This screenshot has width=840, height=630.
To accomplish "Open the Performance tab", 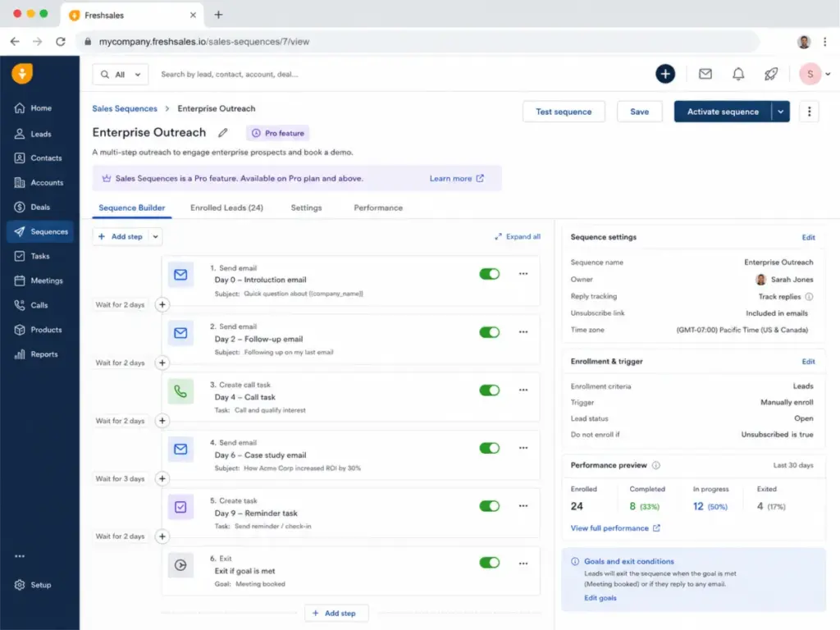I will pyautogui.click(x=378, y=208).
